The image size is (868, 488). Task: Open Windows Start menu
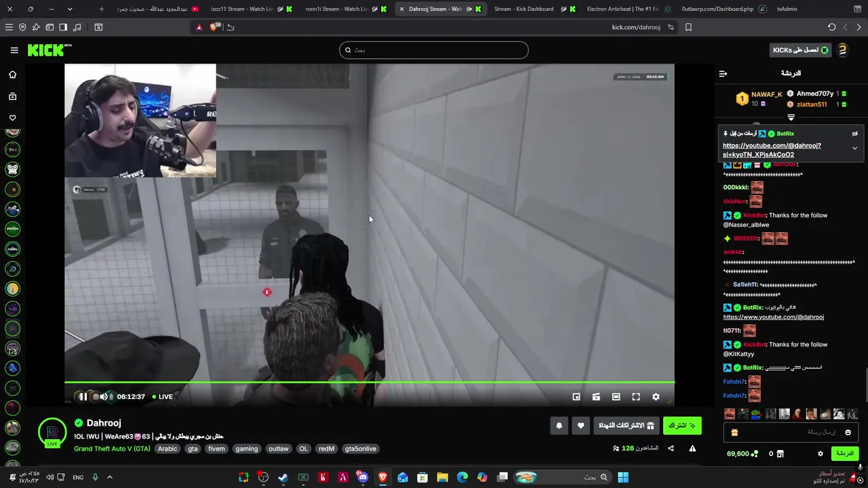click(x=623, y=477)
